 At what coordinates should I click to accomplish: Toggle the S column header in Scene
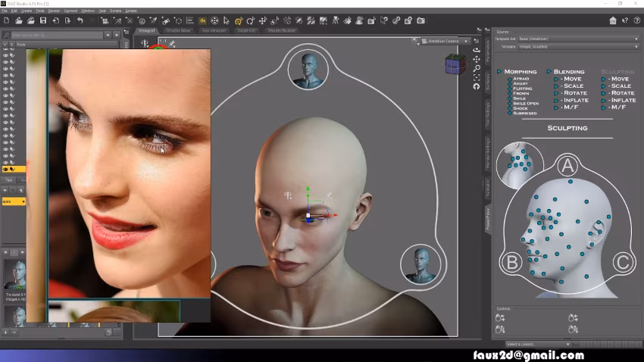tap(12, 45)
